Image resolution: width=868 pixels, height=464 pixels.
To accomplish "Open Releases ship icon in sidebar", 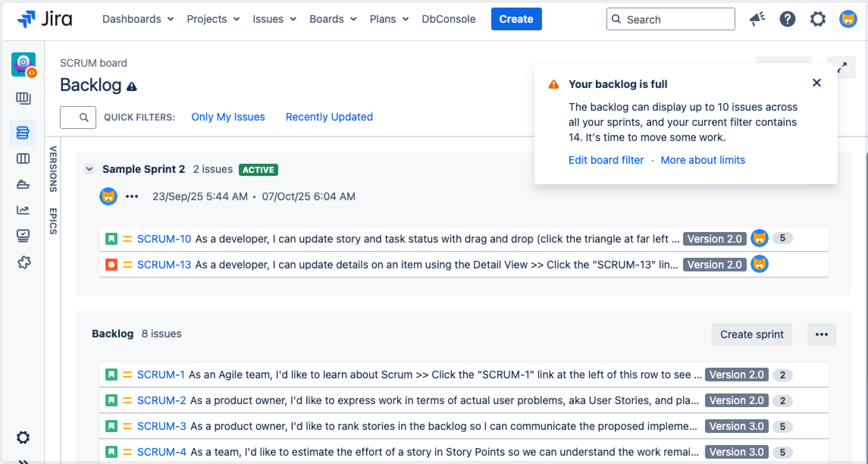I will tap(23, 185).
